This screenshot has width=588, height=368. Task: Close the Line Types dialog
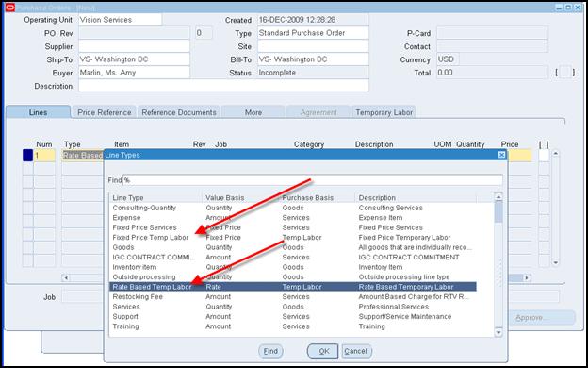click(x=501, y=155)
